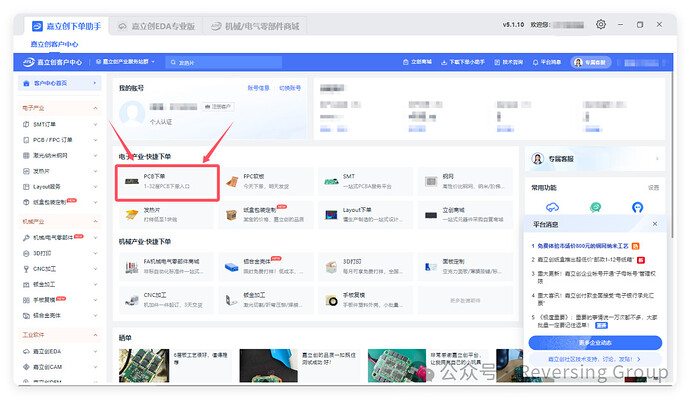
Task: Switch to the 机械/电气零部件商城 tab
Action: pos(255,26)
